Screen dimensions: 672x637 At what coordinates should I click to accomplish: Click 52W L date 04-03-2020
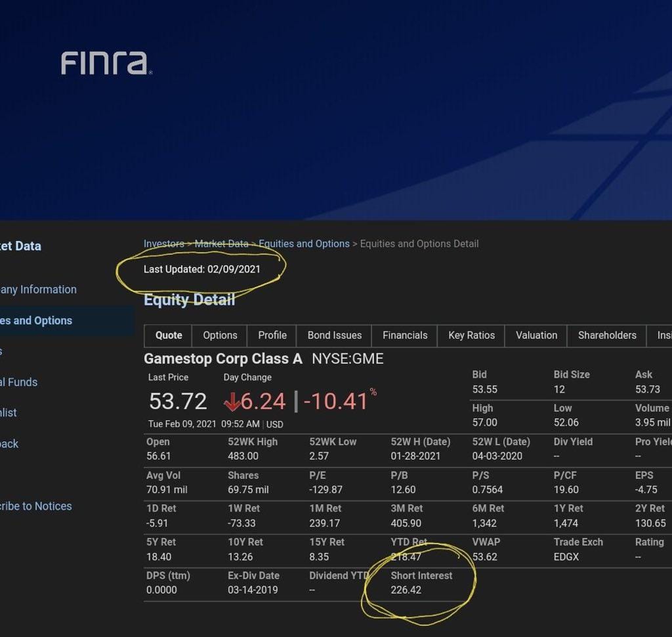tap(497, 456)
